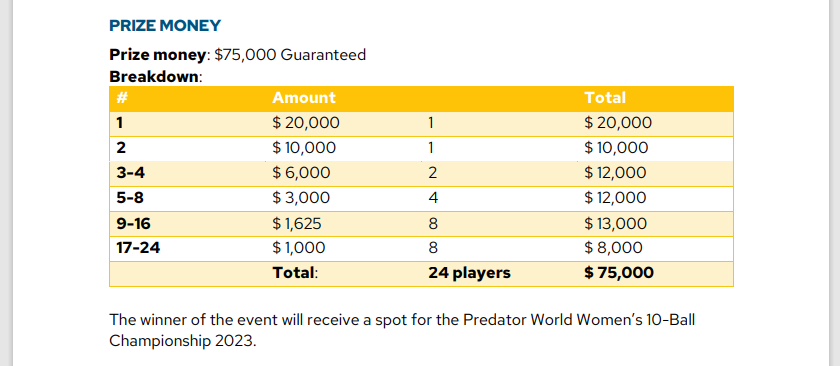
Task: Click the Predator World Women's 10-Ball sentence
Action: point(402,331)
